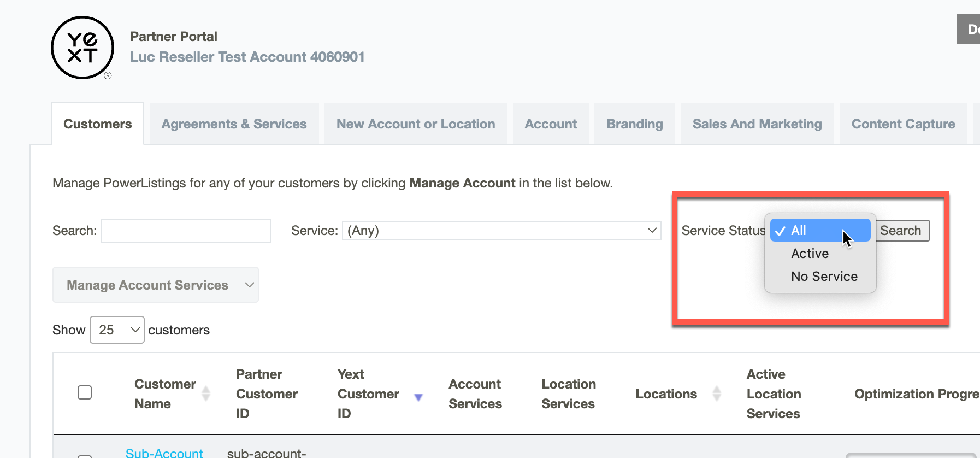Expand Manage Account Services dropdown
The height and width of the screenshot is (458, 980).
(x=156, y=285)
